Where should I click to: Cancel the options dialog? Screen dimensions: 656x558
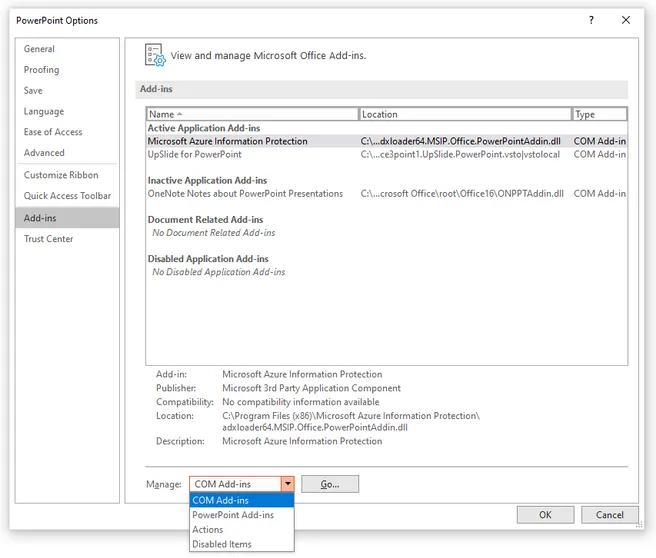tap(610, 515)
